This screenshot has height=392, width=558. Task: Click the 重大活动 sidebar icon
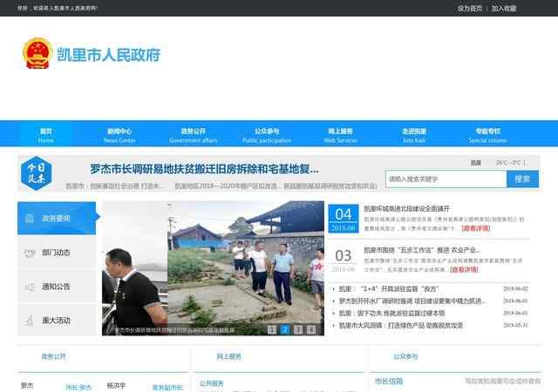(30, 321)
